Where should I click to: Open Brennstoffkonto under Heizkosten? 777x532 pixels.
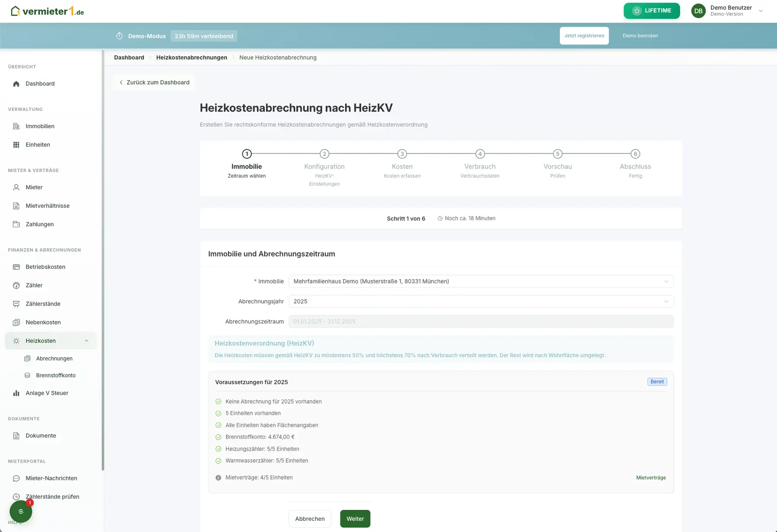[55, 375]
